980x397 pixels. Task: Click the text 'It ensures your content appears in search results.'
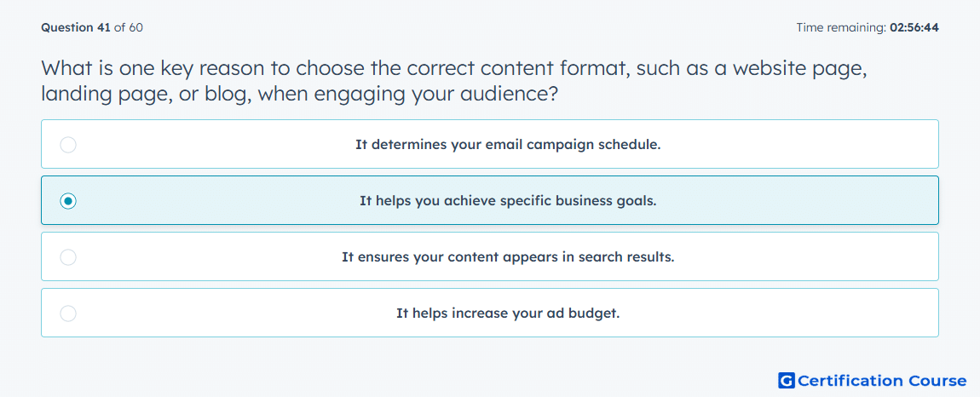508,257
